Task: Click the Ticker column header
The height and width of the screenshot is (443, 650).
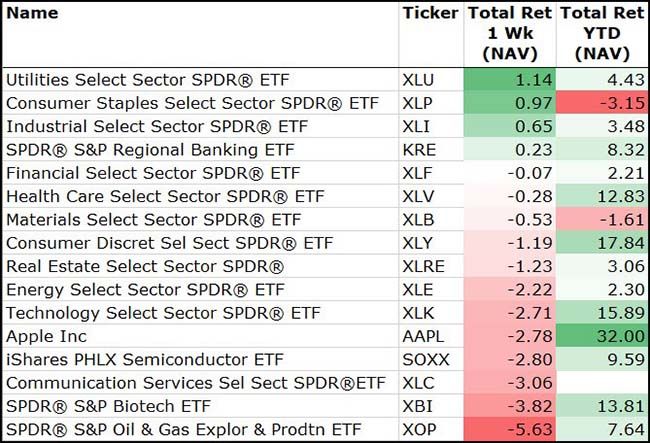Action: [x=429, y=14]
